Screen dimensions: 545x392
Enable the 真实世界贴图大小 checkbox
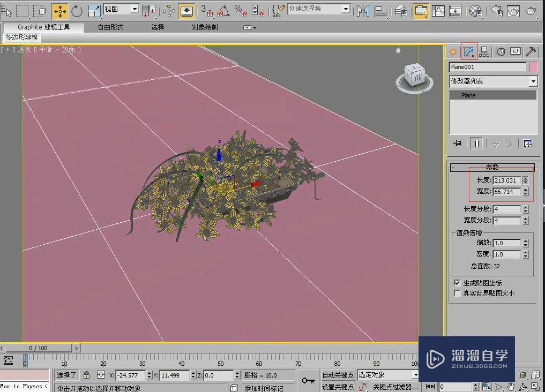tap(457, 293)
